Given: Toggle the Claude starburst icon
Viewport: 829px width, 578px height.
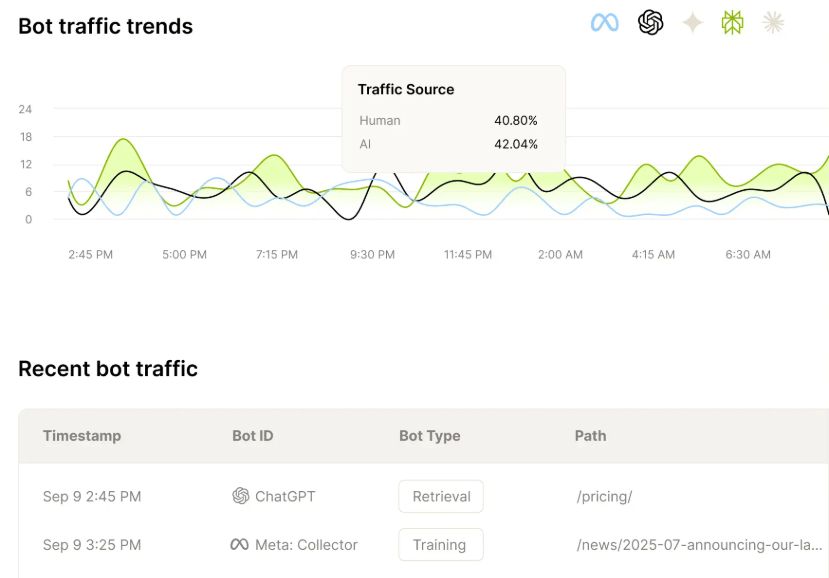Looking at the screenshot, I should (x=773, y=22).
